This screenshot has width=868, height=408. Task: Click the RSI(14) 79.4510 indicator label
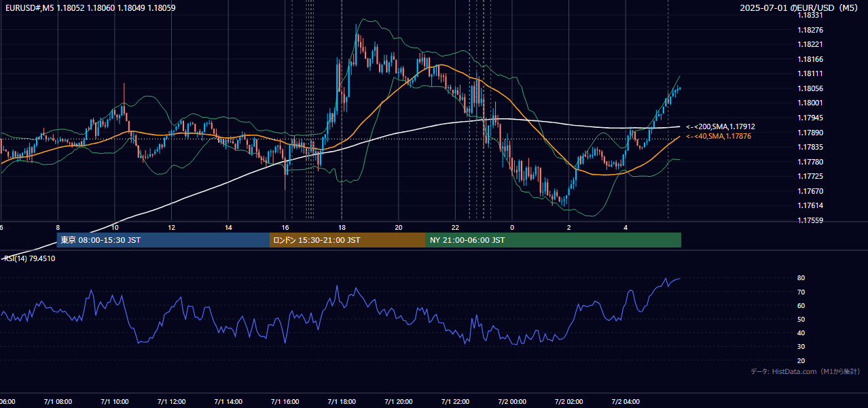(30, 258)
